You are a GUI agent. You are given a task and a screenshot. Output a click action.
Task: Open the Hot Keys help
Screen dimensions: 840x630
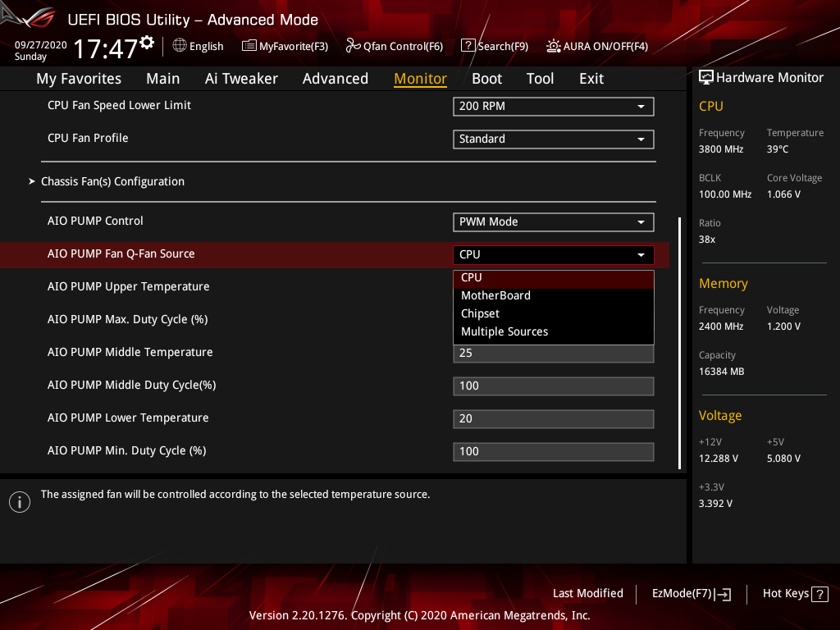pyautogui.click(x=796, y=594)
